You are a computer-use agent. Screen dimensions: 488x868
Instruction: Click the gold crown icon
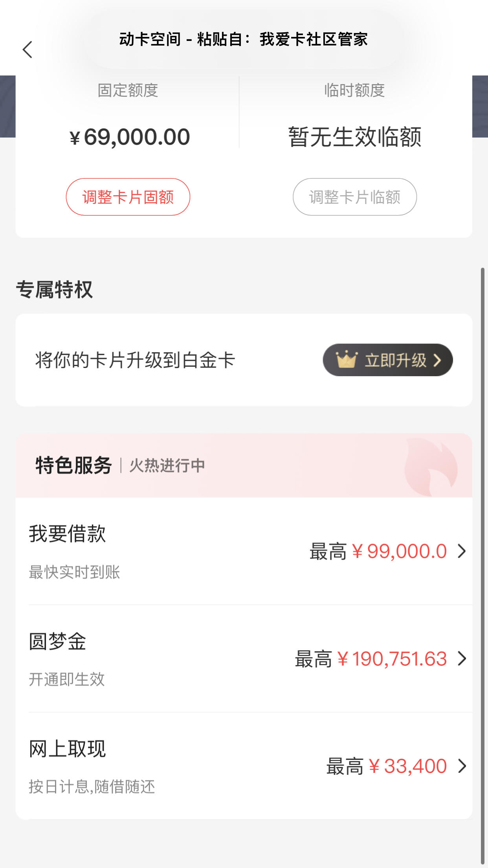click(346, 359)
